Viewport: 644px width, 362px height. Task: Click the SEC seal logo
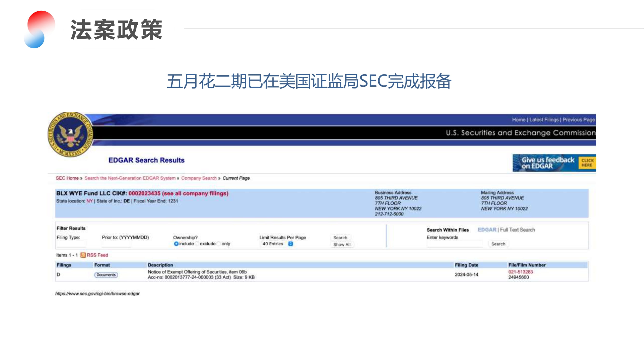(x=70, y=135)
